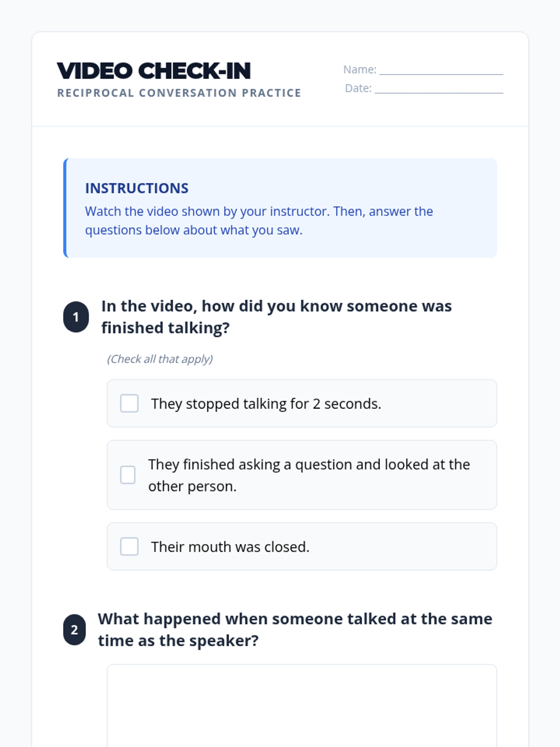Click the question 'What happened when someone talked'
The image size is (560, 747).
coord(295,630)
